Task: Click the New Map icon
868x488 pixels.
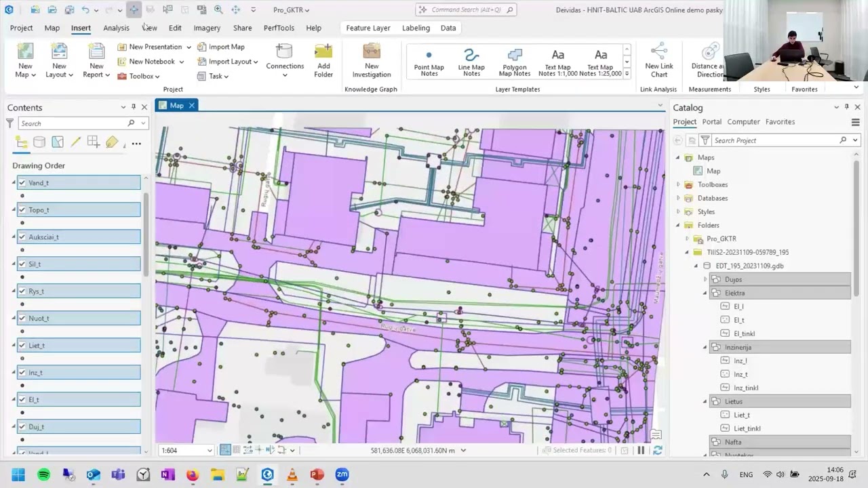Action: [25, 52]
